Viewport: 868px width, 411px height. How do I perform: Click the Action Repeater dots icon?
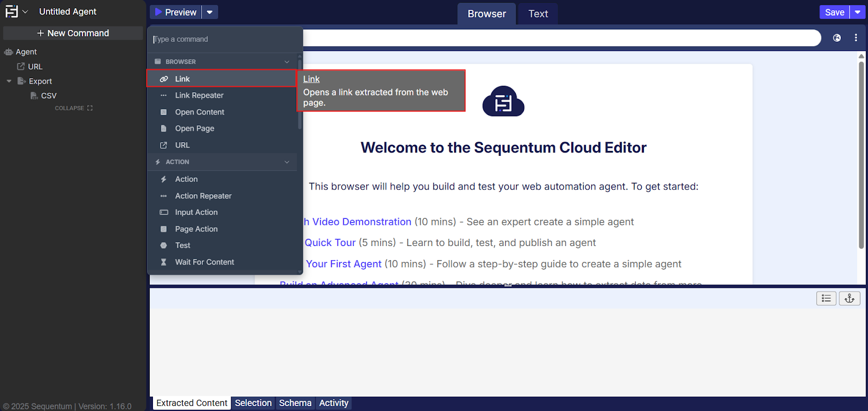(x=164, y=196)
